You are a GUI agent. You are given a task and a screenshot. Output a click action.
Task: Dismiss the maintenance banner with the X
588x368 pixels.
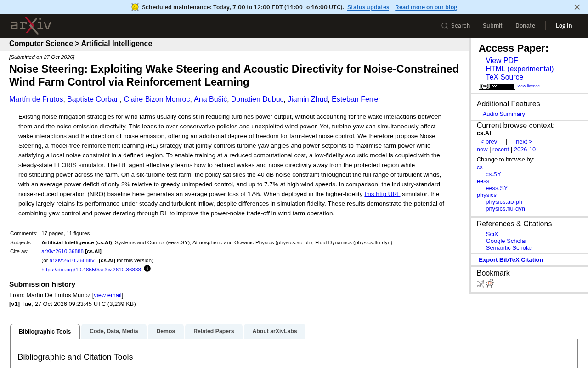click(x=577, y=7)
